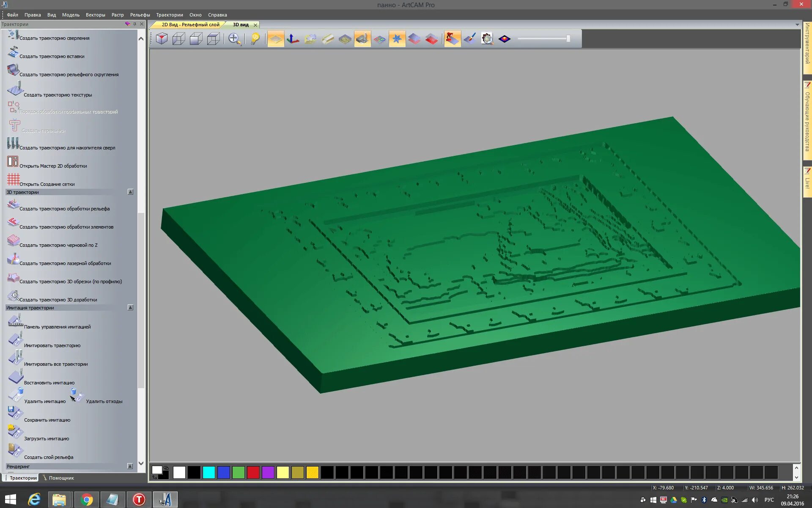812x508 pixels.
Task: Click the red grid creation icon
Action: [13, 179]
